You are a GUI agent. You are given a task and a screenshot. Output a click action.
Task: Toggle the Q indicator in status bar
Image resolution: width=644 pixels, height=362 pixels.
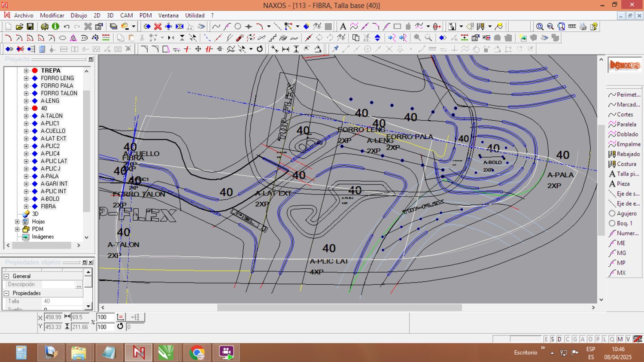tap(612, 339)
